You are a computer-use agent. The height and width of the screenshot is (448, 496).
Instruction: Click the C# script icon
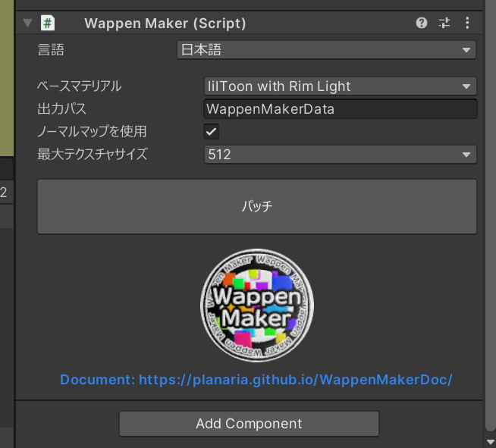coord(48,23)
